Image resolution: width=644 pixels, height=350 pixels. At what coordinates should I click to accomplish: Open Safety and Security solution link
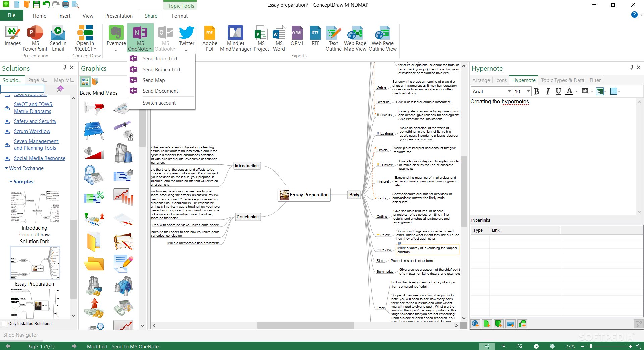[x=35, y=121]
